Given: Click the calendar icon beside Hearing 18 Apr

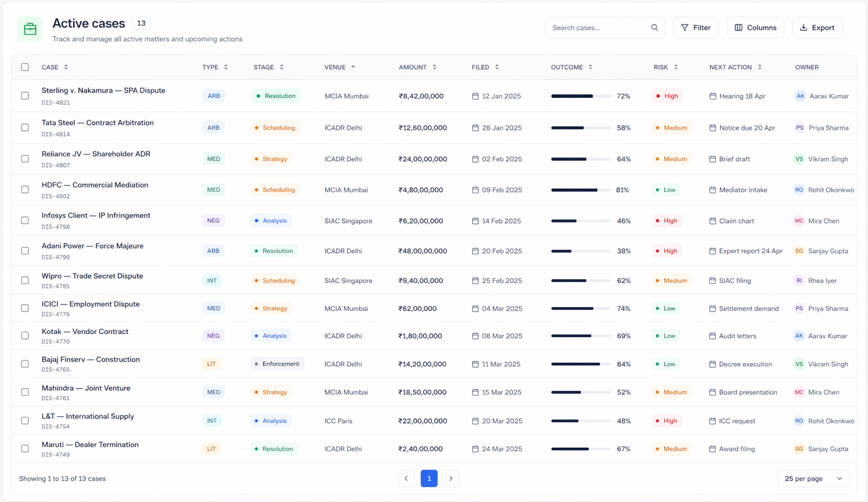Looking at the screenshot, I should tap(713, 96).
